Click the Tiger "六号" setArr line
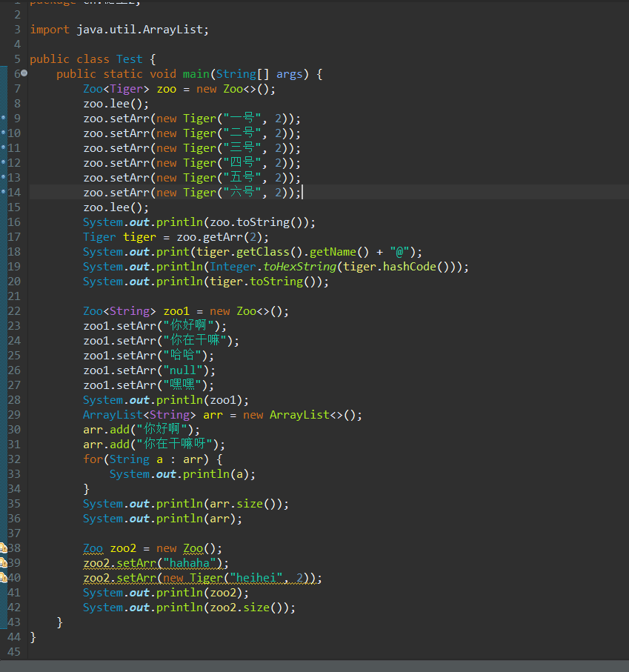The width and height of the screenshot is (629, 672). 192,193
